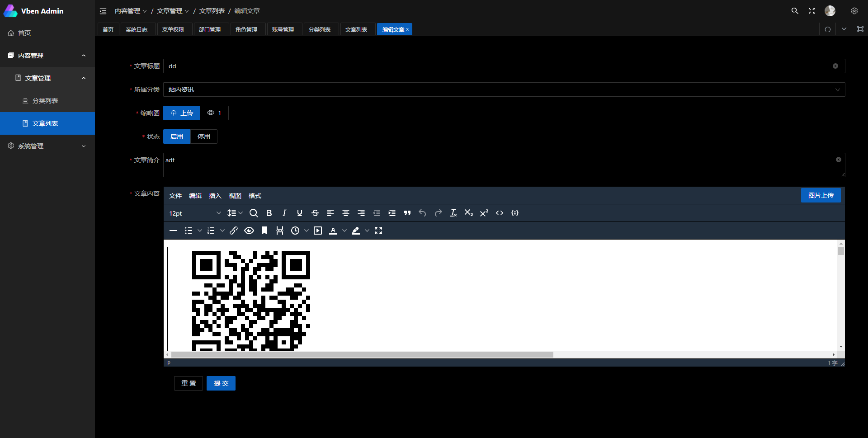Clear the 文章简介 textarea
868x438 pixels.
pyautogui.click(x=839, y=160)
